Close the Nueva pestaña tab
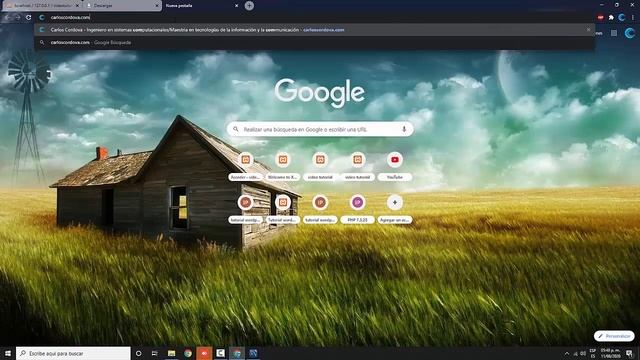This screenshot has height=360, width=640. pos(236,6)
